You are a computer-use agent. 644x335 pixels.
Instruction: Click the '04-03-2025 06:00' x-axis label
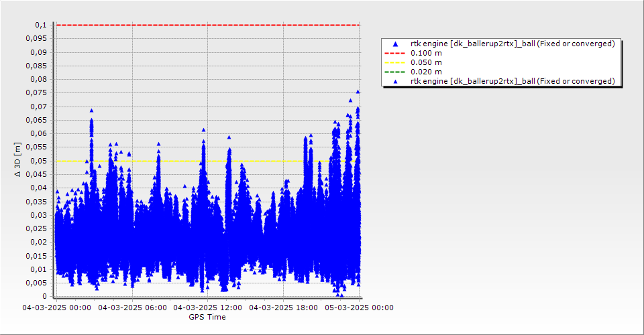(x=132, y=308)
